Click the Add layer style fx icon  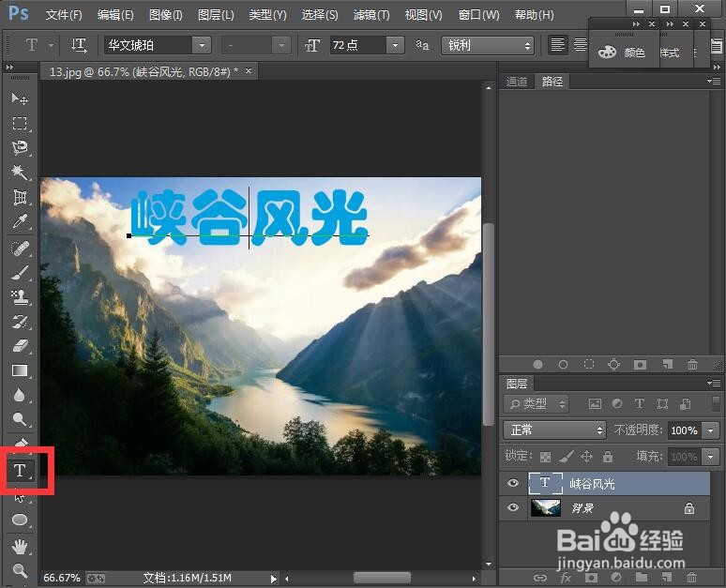point(566,578)
